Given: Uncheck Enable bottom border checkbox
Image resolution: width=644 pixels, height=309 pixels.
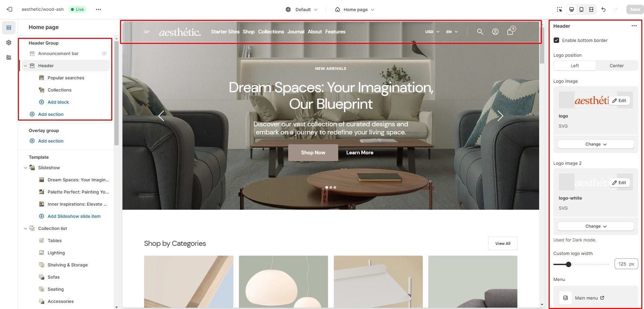Looking at the screenshot, I should click(556, 40).
